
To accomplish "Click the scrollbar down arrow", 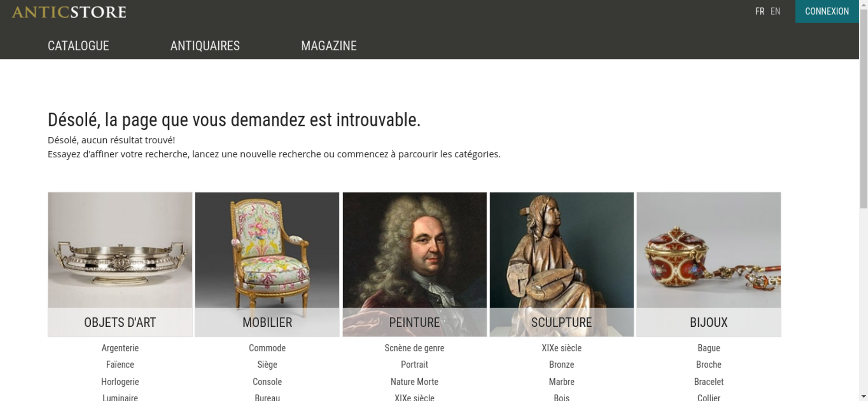I will click(863, 396).
